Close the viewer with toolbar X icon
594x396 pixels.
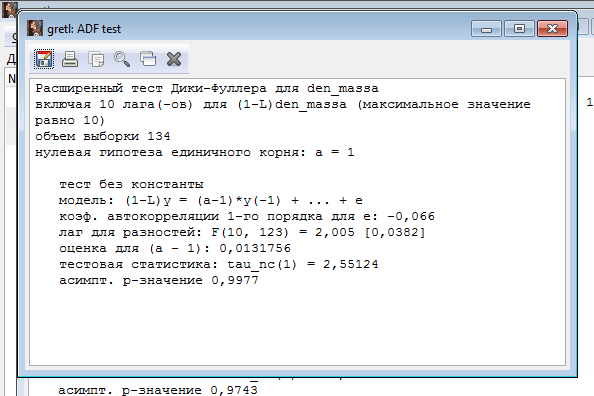tap(174, 59)
